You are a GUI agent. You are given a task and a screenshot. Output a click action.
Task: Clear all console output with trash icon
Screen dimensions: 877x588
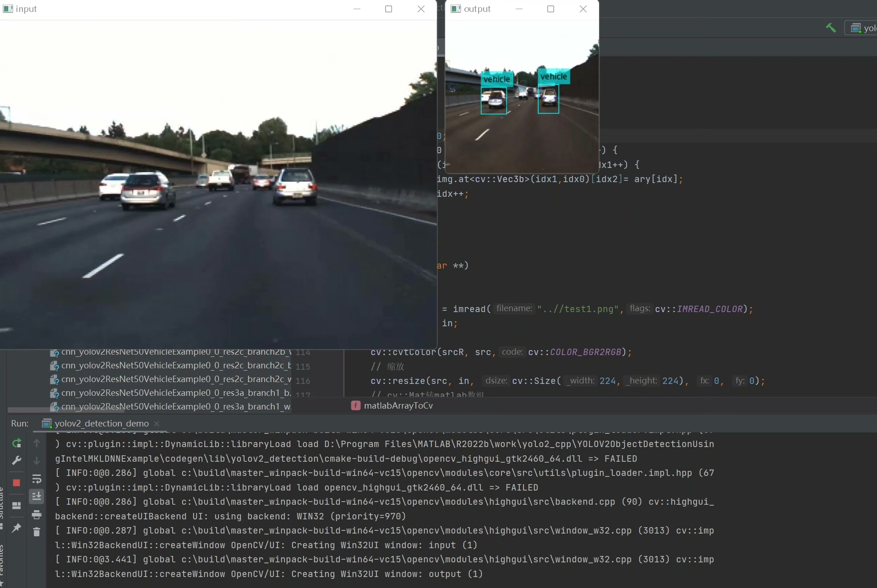(x=37, y=532)
